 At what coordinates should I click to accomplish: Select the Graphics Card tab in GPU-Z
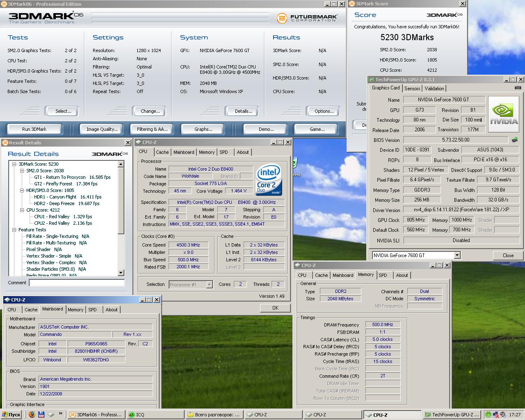386,88
